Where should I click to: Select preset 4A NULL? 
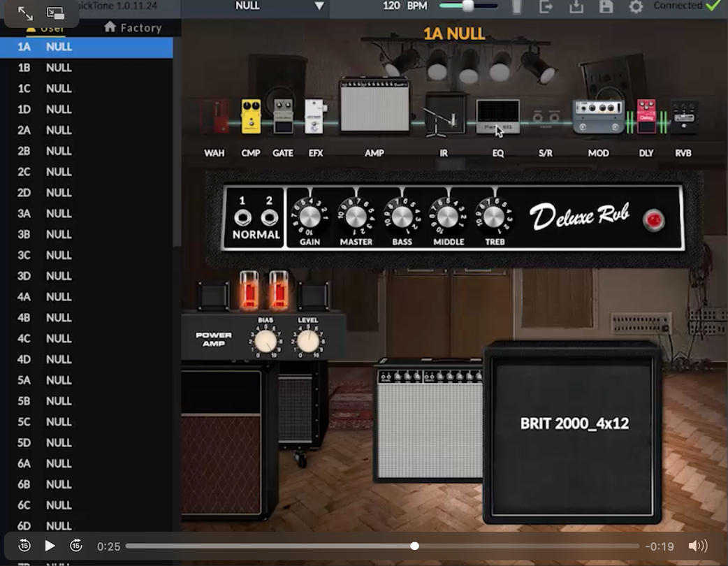(x=87, y=297)
